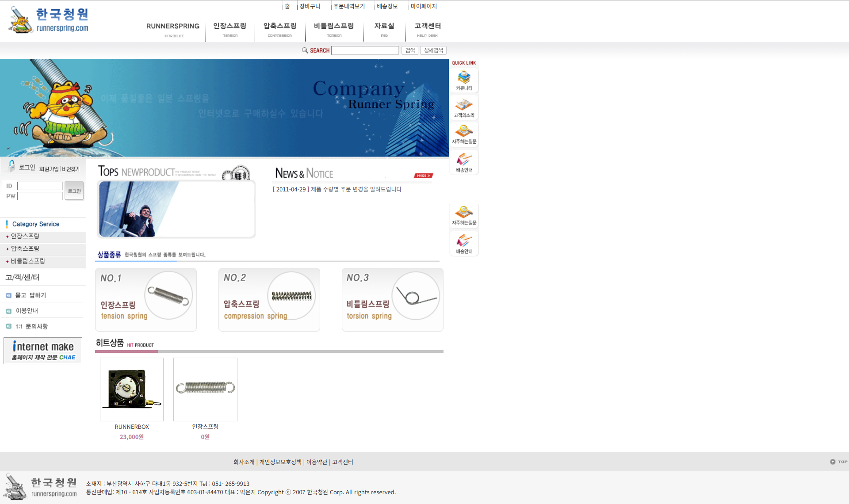Open the 인장스프링 tension menu
The width and height of the screenshot is (849, 504).
tap(230, 30)
